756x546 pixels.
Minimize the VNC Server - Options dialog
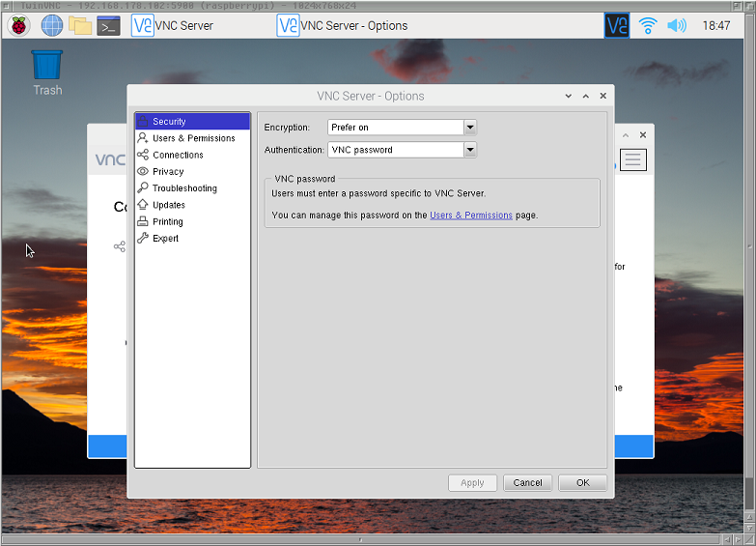(569, 96)
